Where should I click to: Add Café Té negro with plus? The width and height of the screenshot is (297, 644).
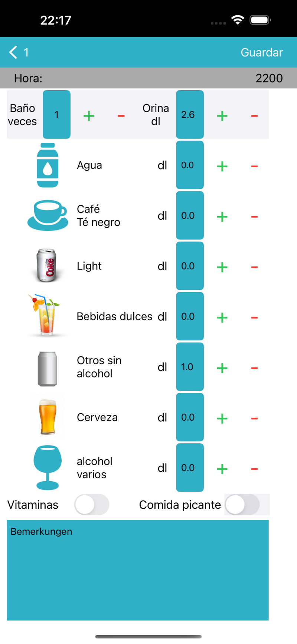click(x=222, y=217)
